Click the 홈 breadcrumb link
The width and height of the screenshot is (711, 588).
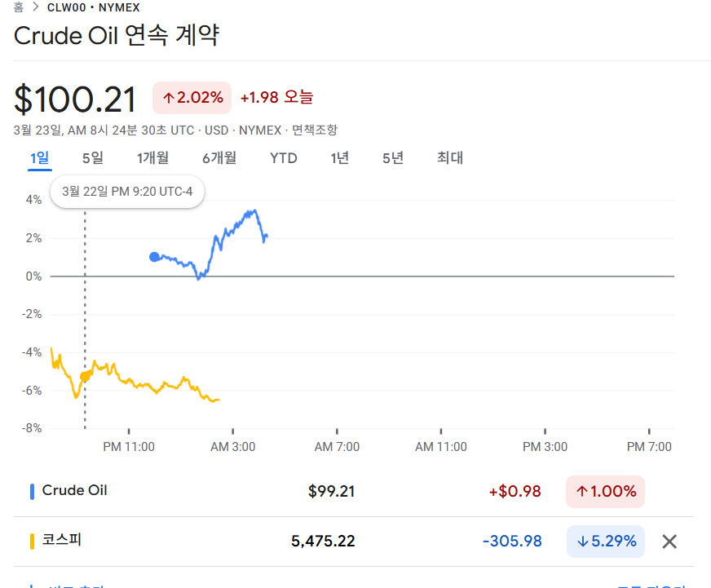19,7
